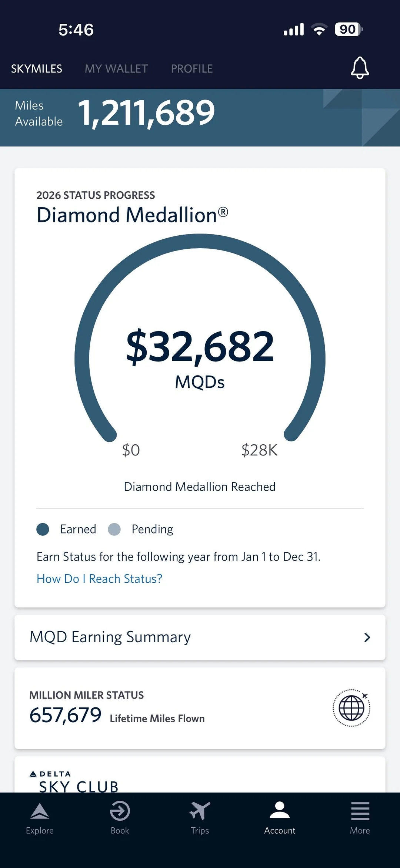
Task: Open the Explore tab icon
Action: tap(40, 811)
